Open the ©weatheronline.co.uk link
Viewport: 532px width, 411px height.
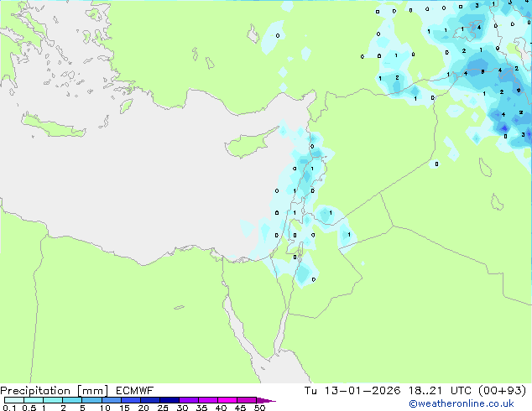[x=462, y=403]
